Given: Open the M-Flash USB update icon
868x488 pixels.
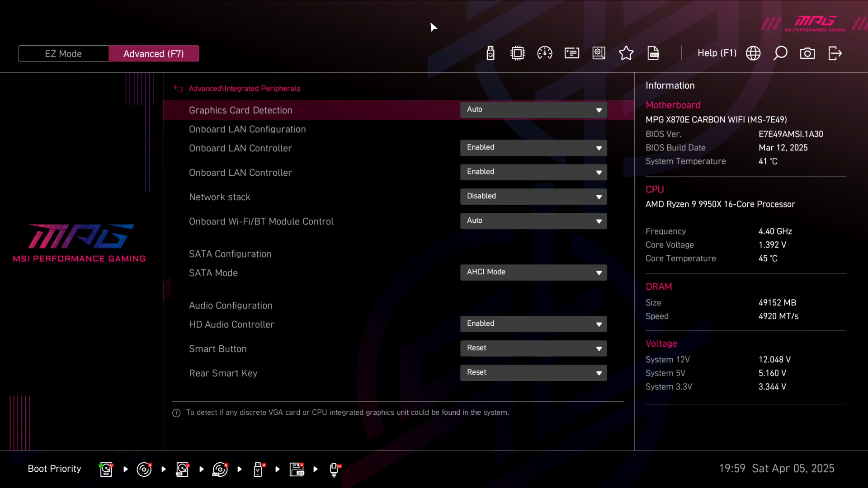Looking at the screenshot, I should [491, 53].
